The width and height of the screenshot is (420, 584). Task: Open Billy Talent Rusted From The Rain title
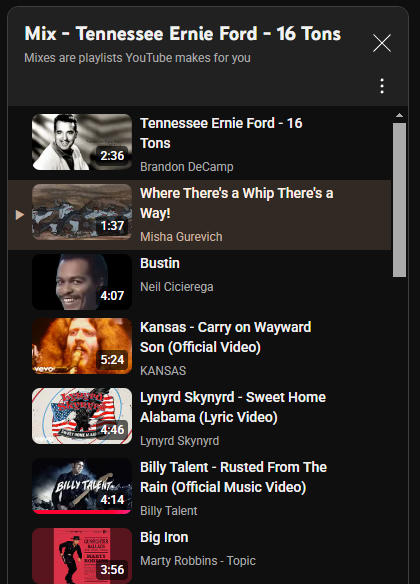tap(233, 477)
